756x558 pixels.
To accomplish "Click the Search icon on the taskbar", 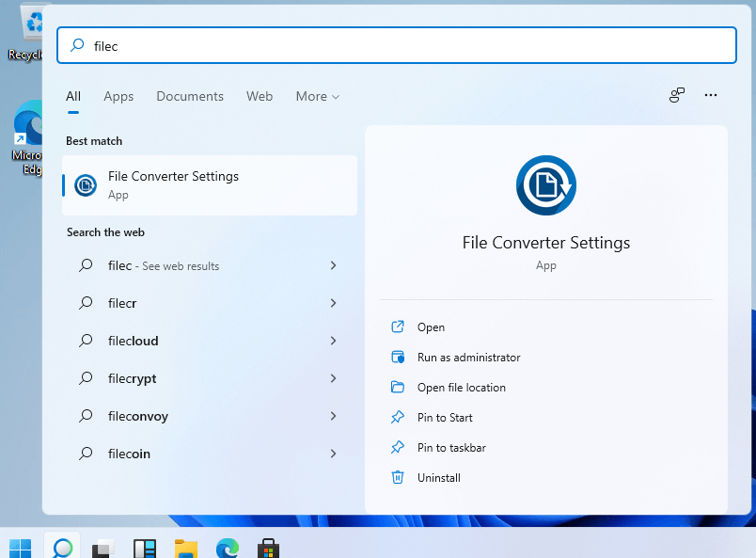I will [62, 549].
